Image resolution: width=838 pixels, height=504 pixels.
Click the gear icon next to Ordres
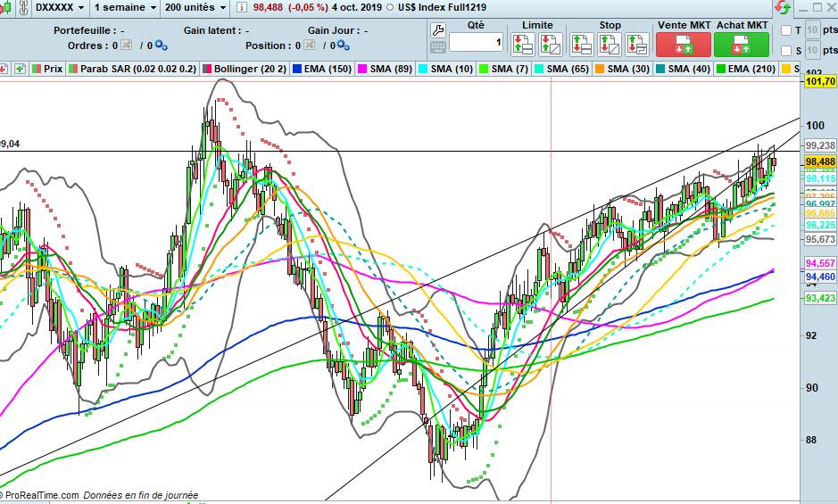tap(160, 45)
